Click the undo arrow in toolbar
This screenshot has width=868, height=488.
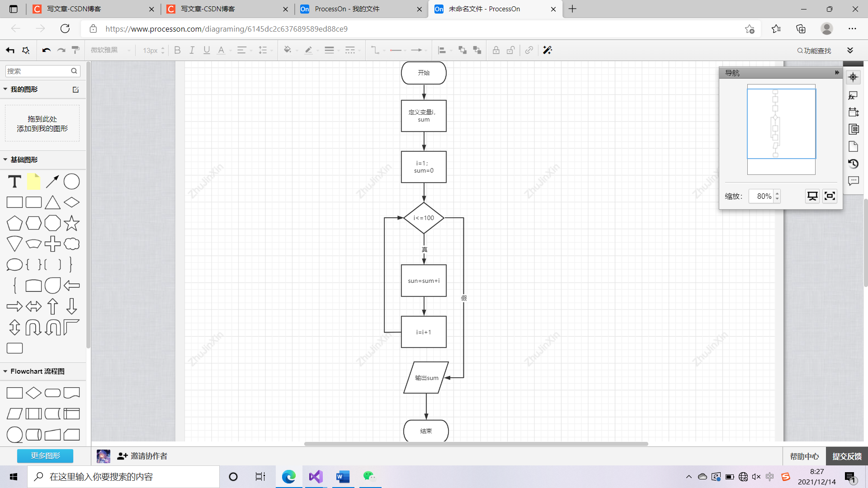pyautogui.click(x=46, y=50)
